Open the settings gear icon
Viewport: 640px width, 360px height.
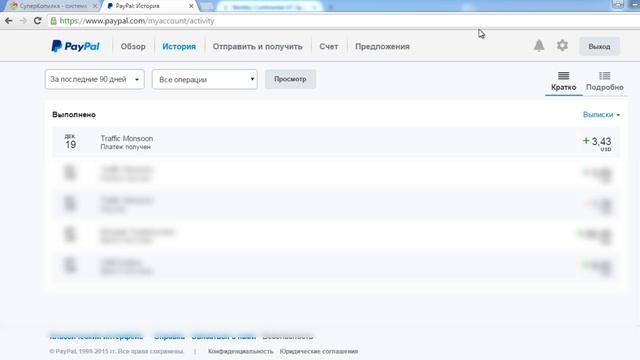pos(562,45)
